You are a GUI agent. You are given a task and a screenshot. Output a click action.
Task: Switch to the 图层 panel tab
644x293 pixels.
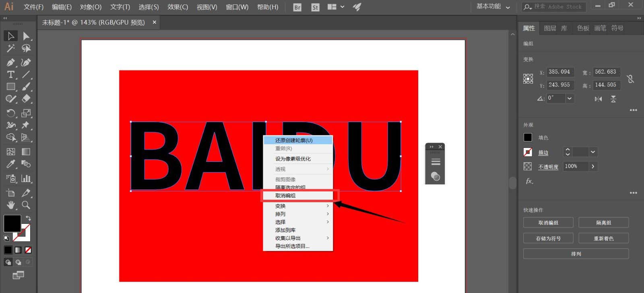click(x=550, y=28)
